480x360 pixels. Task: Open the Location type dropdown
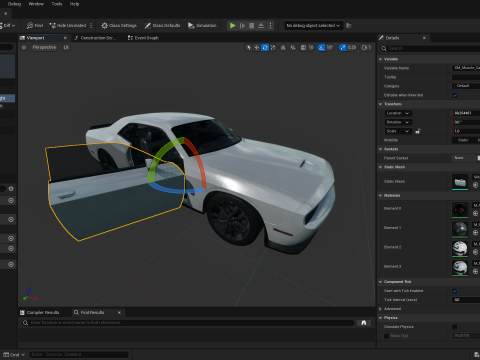(x=398, y=113)
